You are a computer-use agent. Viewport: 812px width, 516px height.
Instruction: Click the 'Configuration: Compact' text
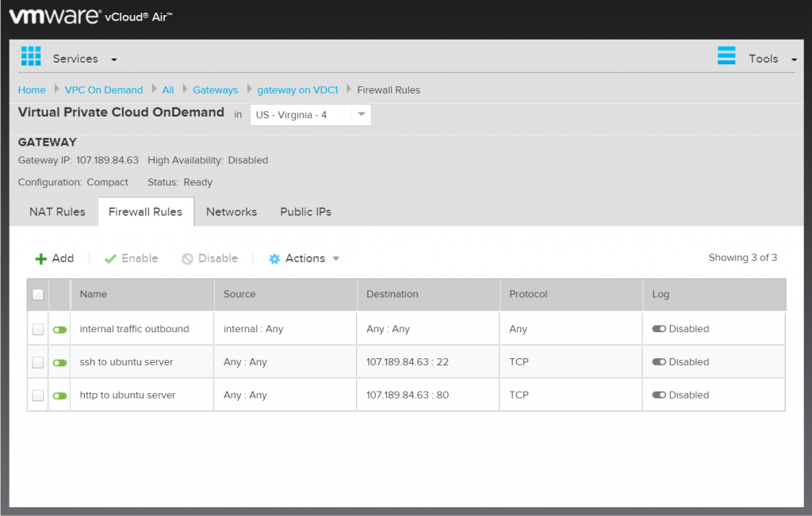(73, 182)
